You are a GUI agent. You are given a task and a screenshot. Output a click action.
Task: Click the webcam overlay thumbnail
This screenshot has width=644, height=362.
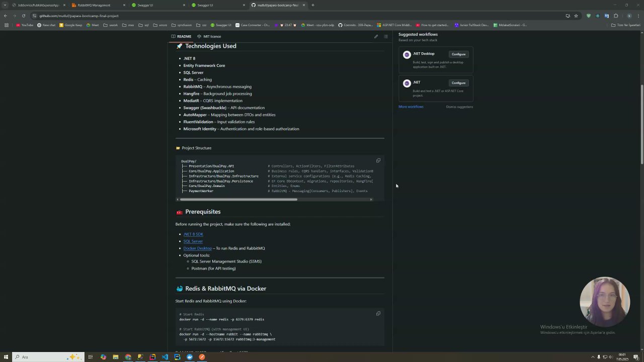click(605, 302)
